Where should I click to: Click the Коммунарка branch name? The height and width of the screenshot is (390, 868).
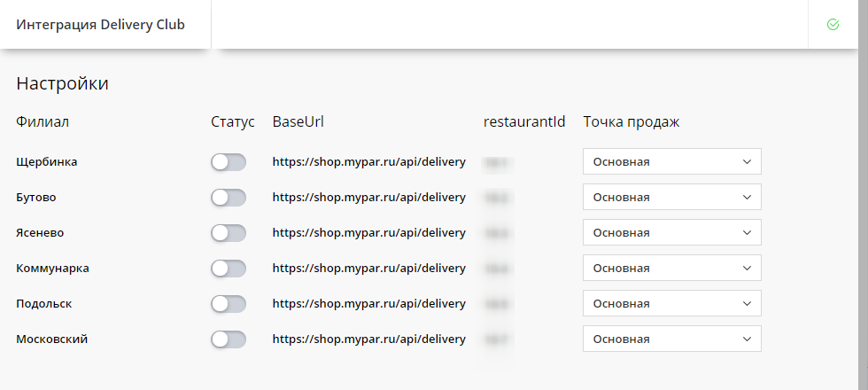[x=52, y=269]
